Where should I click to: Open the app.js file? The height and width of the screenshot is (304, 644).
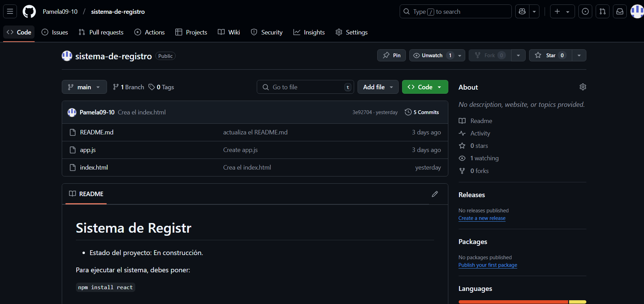click(x=88, y=150)
